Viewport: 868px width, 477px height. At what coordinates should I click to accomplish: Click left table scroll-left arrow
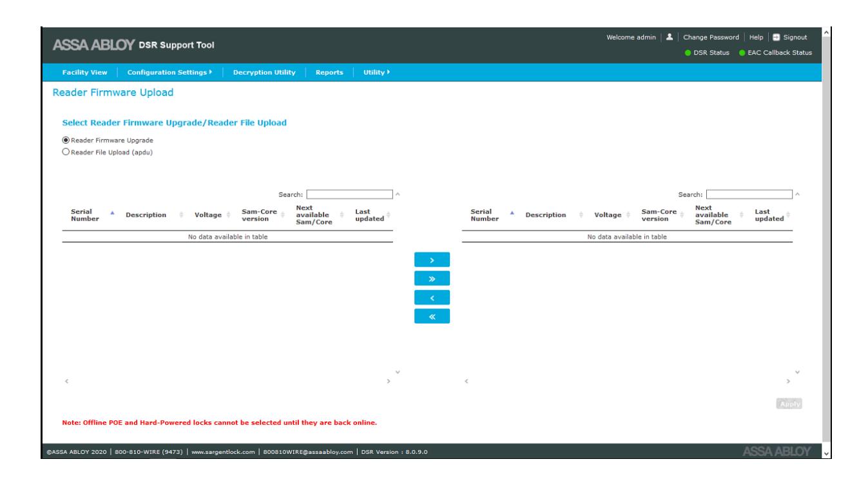pos(66,382)
